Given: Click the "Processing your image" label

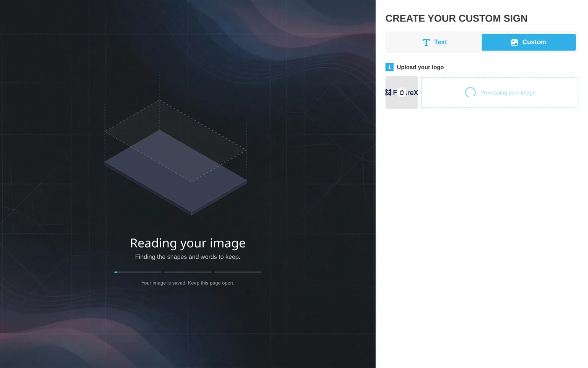Looking at the screenshot, I should click(x=508, y=93).
